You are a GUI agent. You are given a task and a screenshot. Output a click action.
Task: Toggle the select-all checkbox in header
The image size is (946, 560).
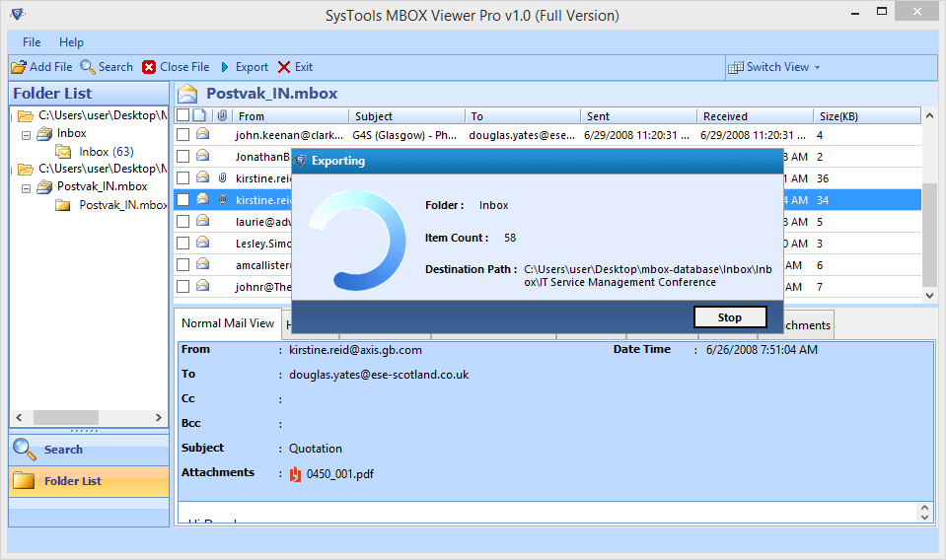click(x=182, y=115)
